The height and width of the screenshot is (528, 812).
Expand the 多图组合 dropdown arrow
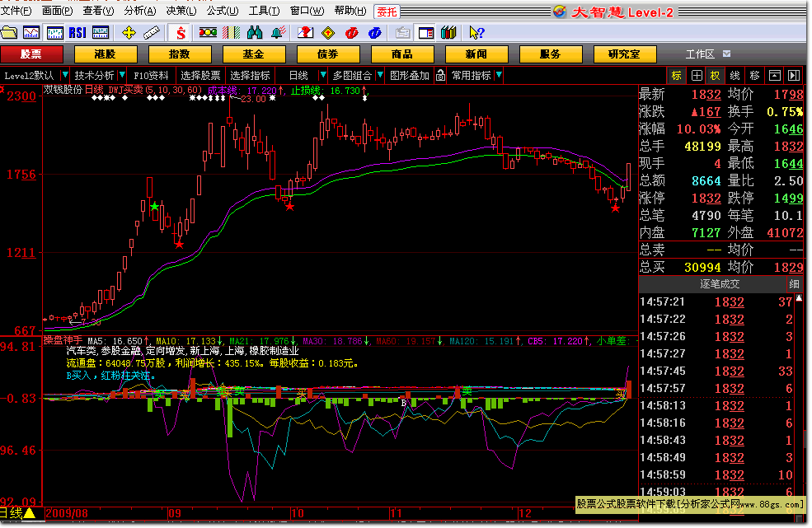point(379,76)
